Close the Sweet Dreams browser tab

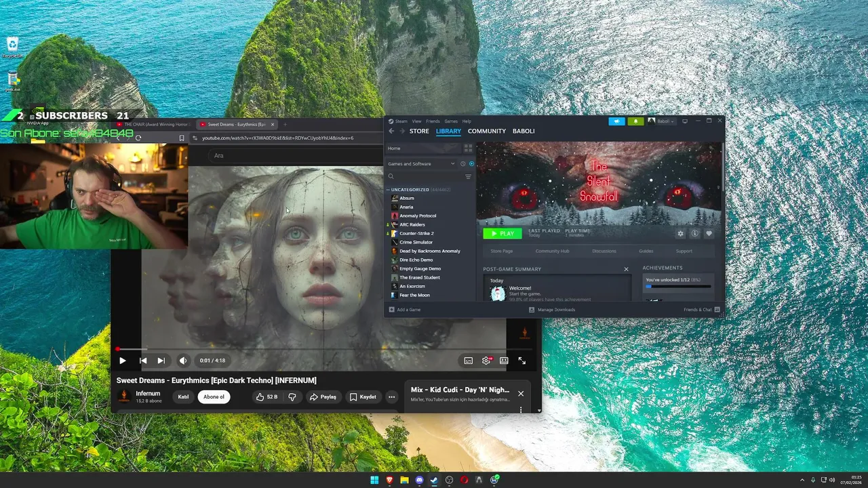pos(273,124)
